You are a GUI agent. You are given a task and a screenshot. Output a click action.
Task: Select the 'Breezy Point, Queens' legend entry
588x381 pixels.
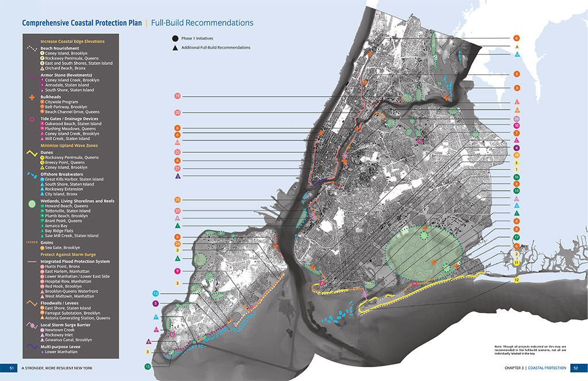click(x=65, y=163)
